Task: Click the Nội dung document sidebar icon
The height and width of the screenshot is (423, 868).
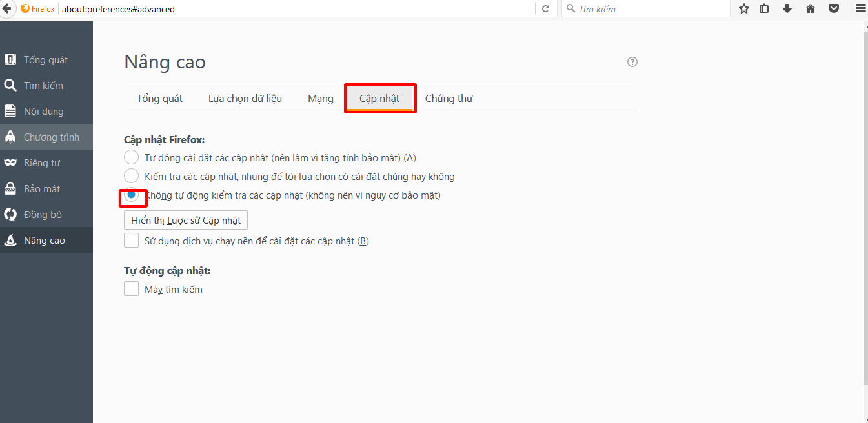Action: pos(10,111)
